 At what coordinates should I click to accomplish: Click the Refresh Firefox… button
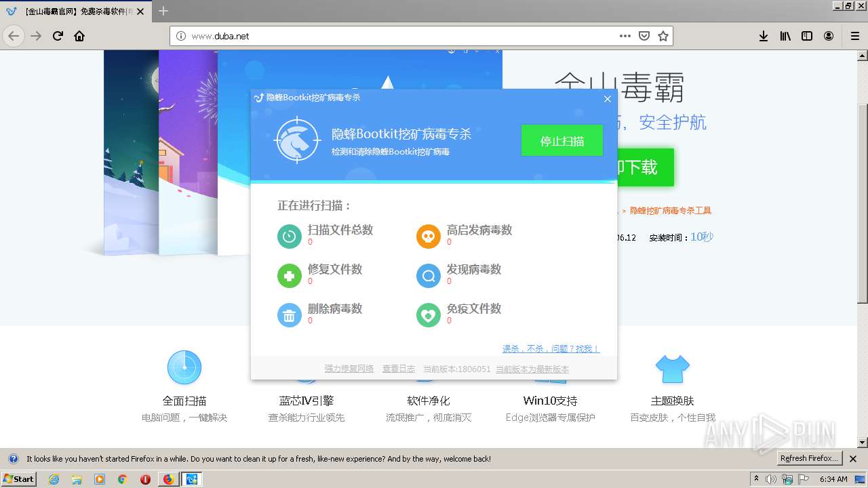click(809, 458)
